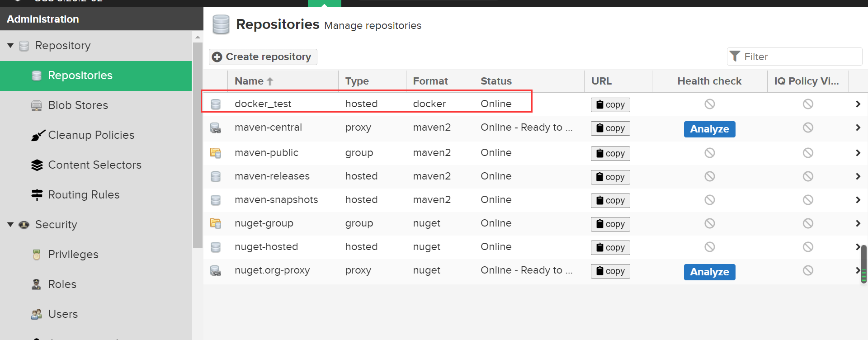This screenshot has width=868, height=340.
Task: Analyze health of nuget.org-proxy repository
Action: coord(709,272)
